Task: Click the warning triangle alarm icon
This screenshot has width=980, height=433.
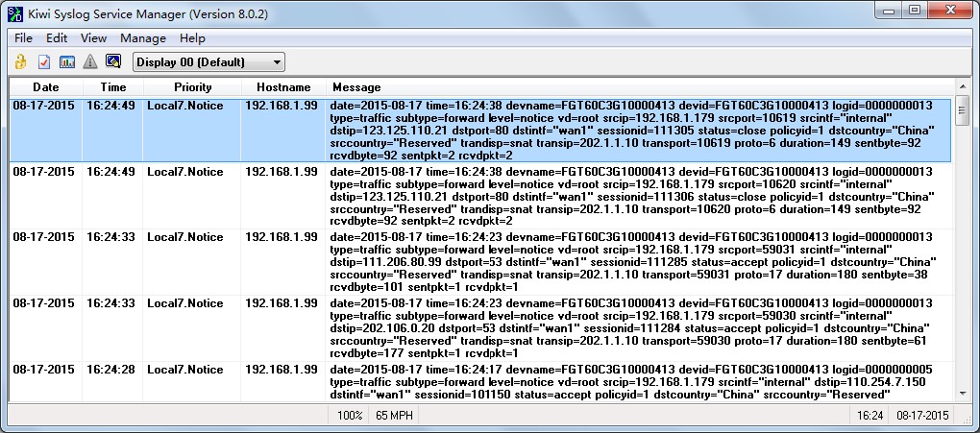Action: (x=90, y=61)
